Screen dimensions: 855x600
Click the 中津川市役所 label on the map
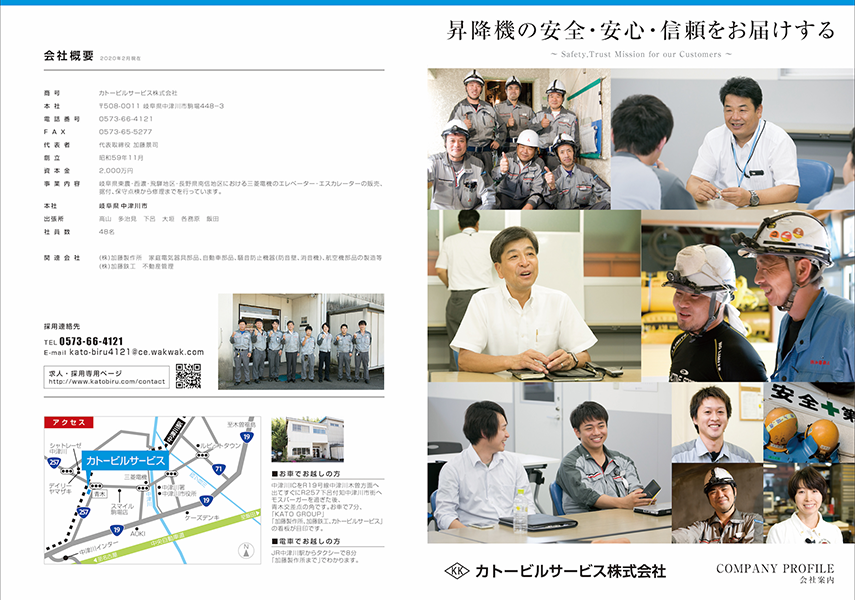[x=179, y=494]
